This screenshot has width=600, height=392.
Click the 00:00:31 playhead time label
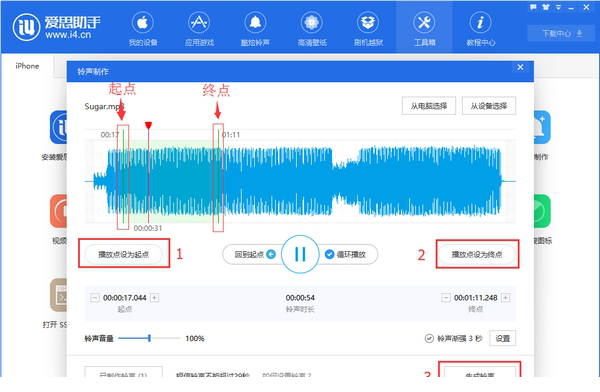click(148, 228)
